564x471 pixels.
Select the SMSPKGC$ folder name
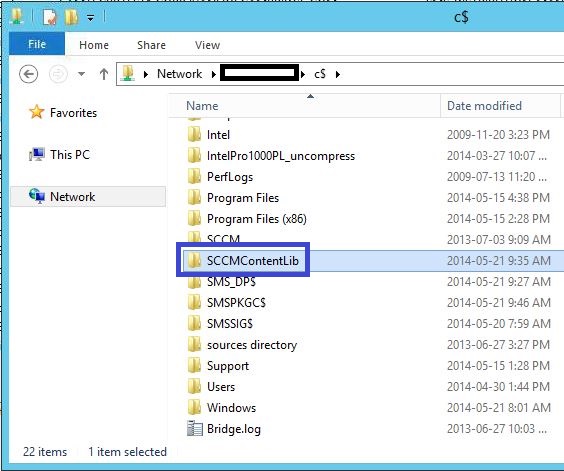click(236, 303)
